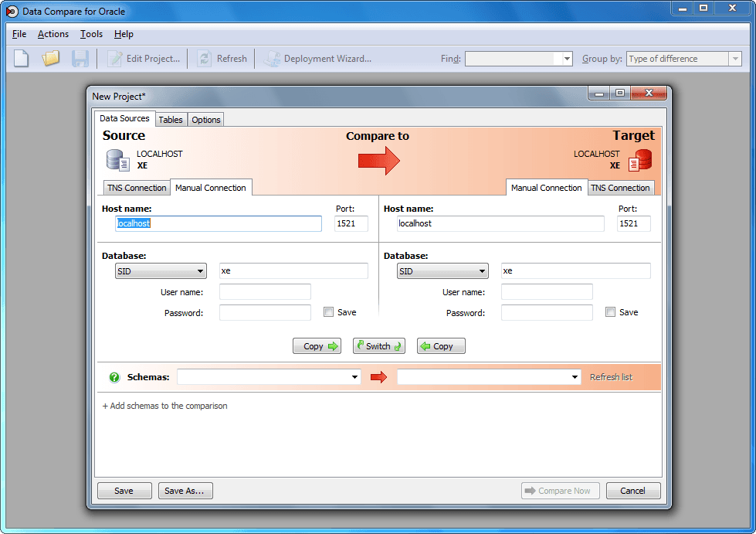Click the Target Password field
The height and width of the screenshot is (534, 756).
pos(547,312)
